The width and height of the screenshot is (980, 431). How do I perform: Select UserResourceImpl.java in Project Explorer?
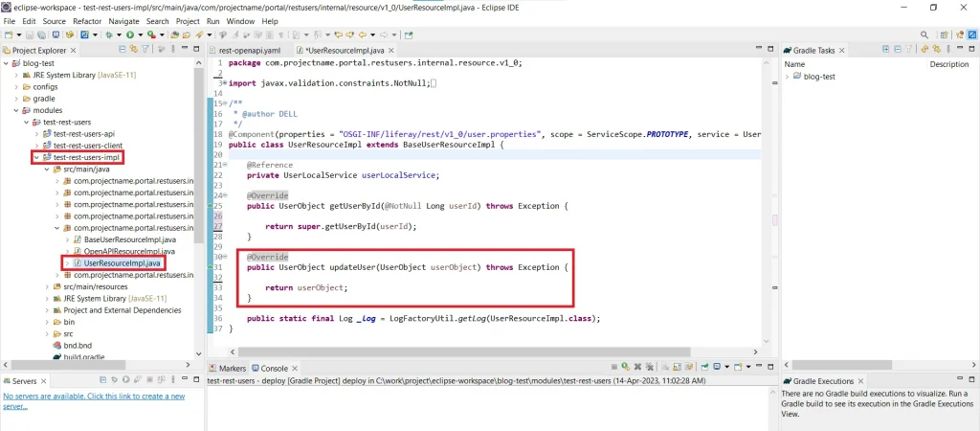click(122, 262)
